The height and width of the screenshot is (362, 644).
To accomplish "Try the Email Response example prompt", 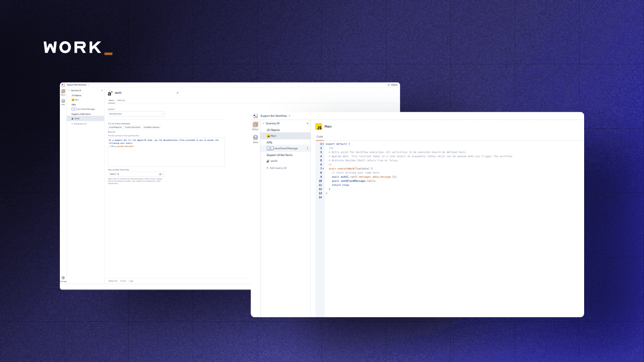I will [x=115, y=127].
